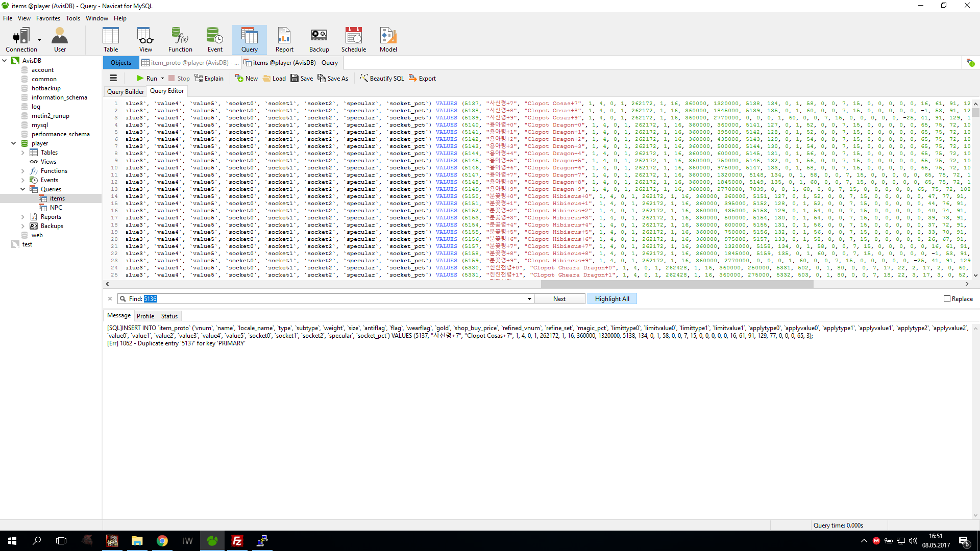Enable the Replace checkbox
The width and height of the screenshot is (980, 551).
[947, 299]
